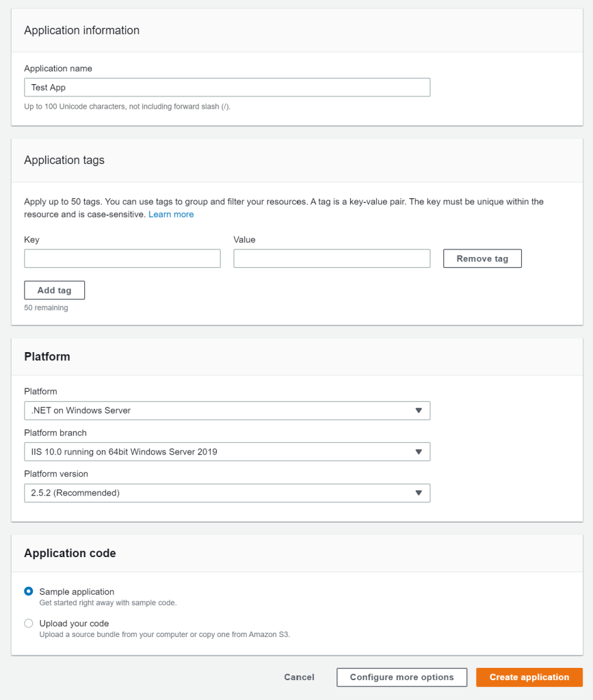Click the Platform version chevron icon
This screenshot has width=593, height=700.
(x=419, y=492)
